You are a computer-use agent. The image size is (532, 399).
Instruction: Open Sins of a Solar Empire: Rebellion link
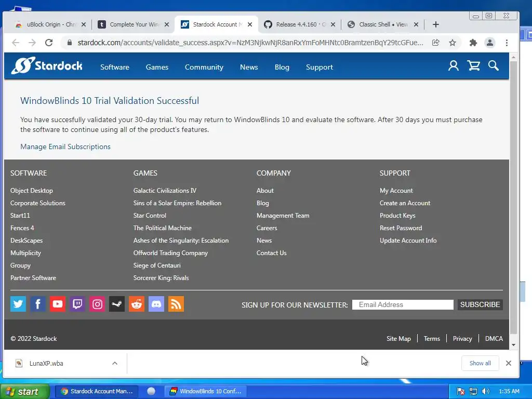pyautogui.click(x=178, y=203)
